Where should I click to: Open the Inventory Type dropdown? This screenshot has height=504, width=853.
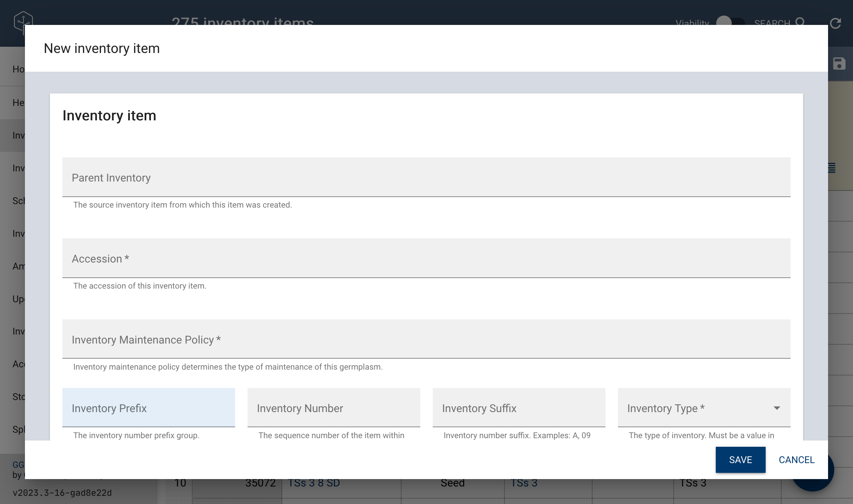[704, 407]
